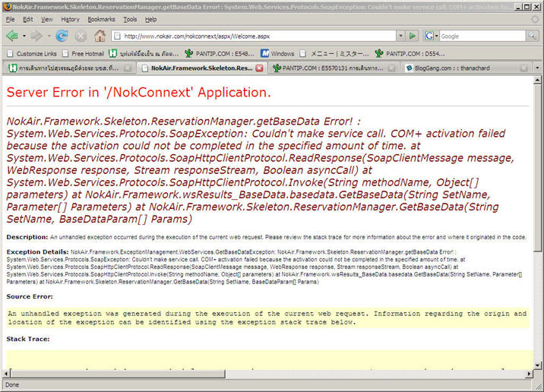544x392 pixels.
Task: Open the Edit menu
Action: click(x=28, y=20)
